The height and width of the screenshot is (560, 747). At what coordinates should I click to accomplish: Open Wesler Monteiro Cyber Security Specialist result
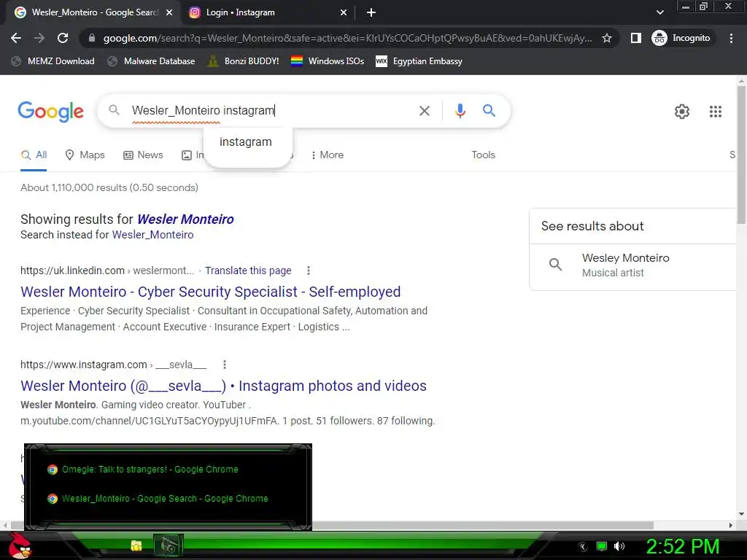[211, 292]
